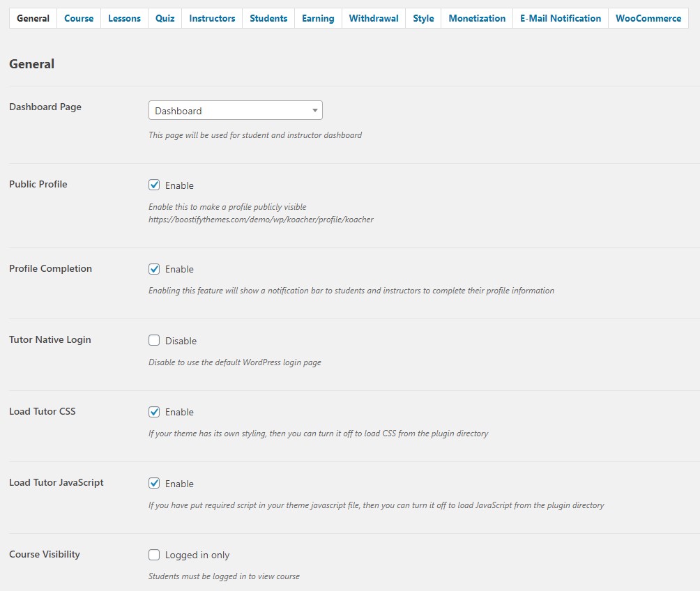This screenshot has width=700, height=591.
Task: Go to the Monetization tab
Action: point(477,18)
